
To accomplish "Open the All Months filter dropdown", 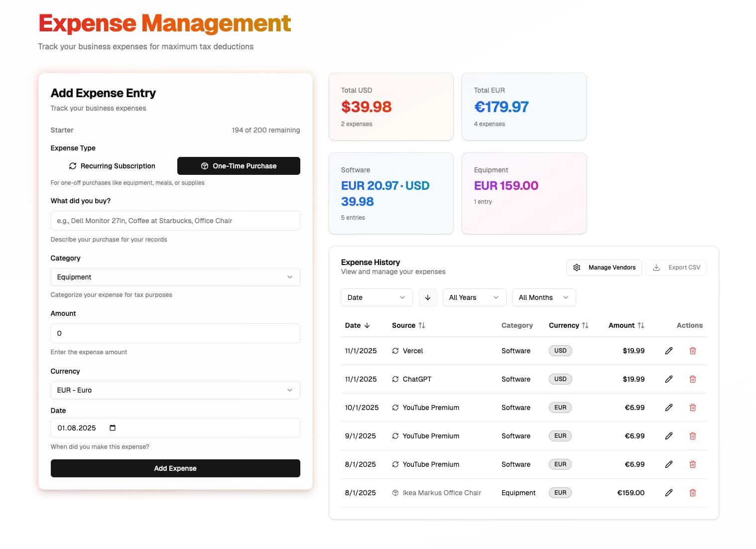I will 544,297.
